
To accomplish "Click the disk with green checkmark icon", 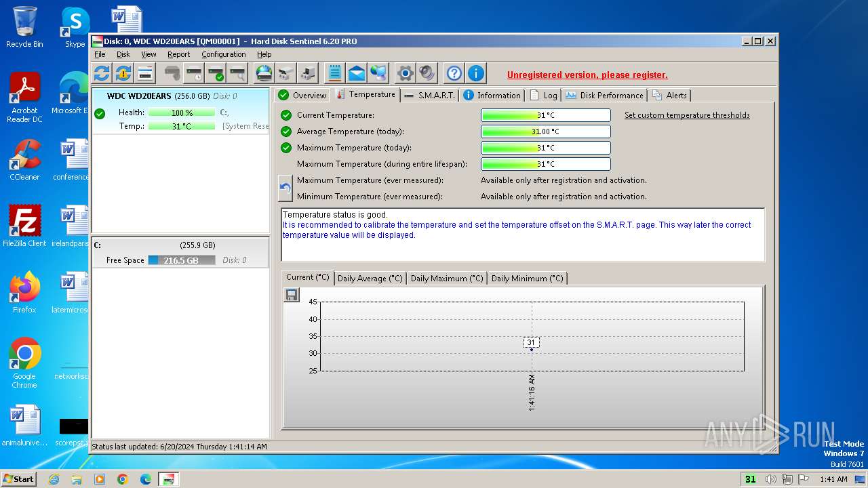I will [216, 73].
